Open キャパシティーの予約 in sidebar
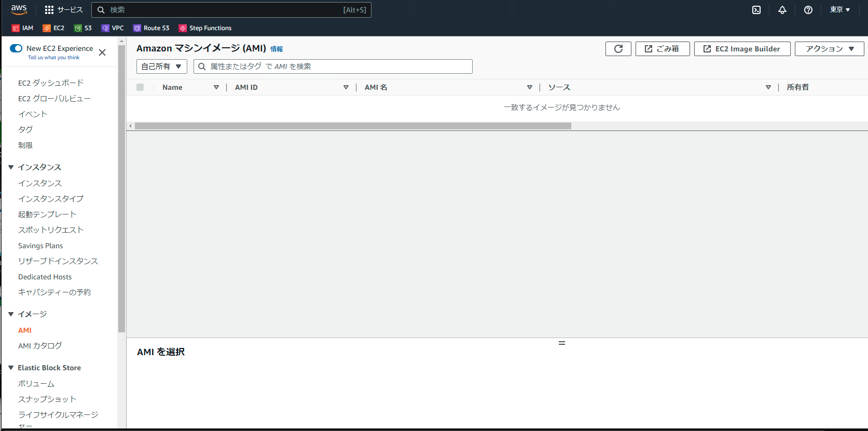The width and height of the screenshot is (868, 431). click(x=54, y=292)
